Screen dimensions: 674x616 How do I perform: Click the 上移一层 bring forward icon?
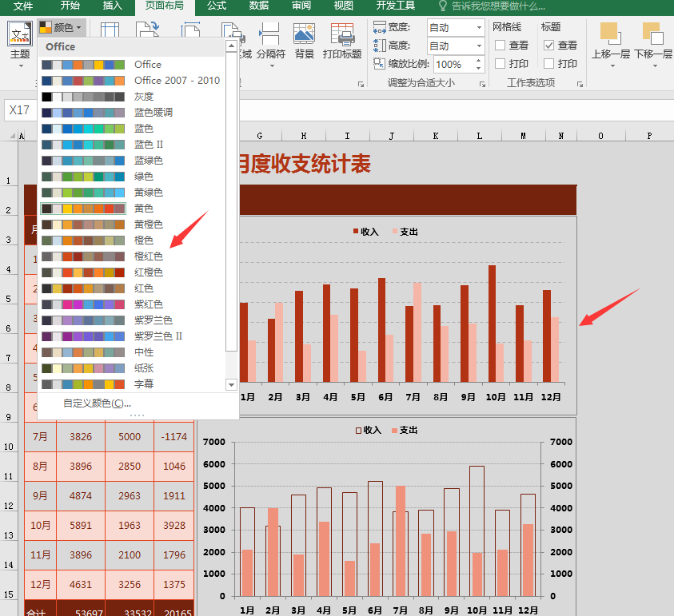coord(610,34)
